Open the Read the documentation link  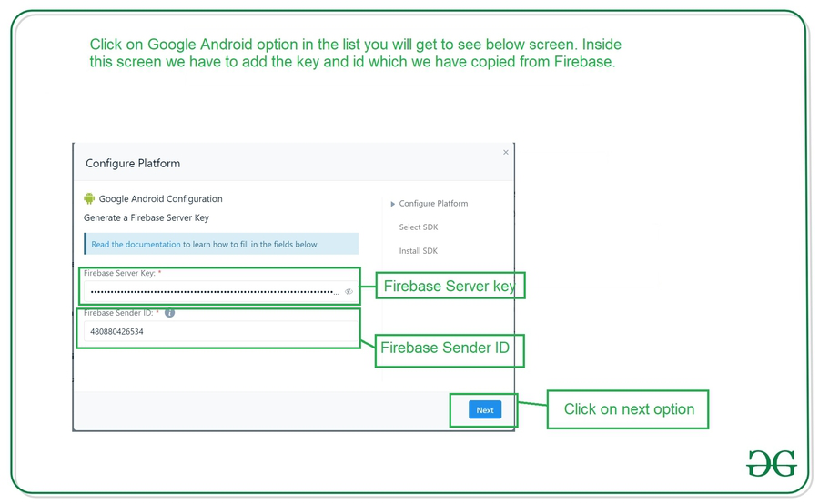point(136,244)
